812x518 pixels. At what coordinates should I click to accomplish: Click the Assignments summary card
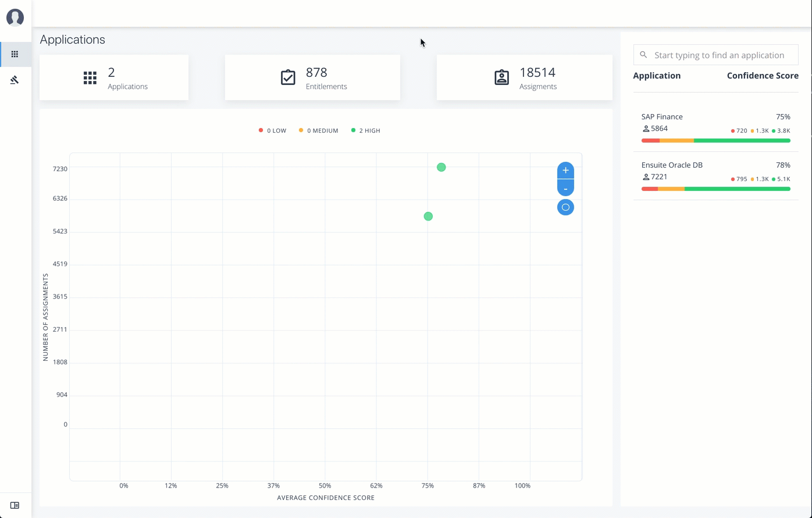coord(524,78)
